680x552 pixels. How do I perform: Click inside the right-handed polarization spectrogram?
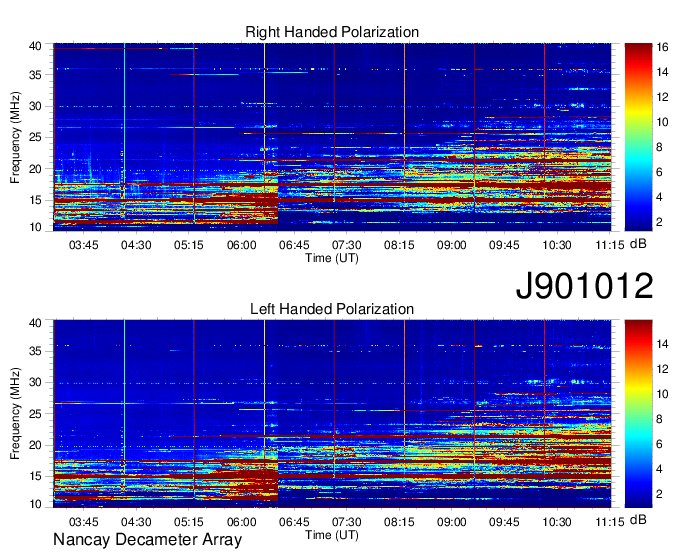click(x=332, y=137)
